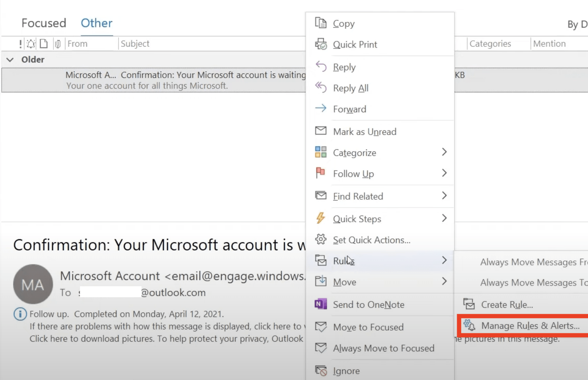Expand the Quick Steps submenu arrow
This screenshot has height=380, width=588.
pyautogui.click(x=444, y=218)
